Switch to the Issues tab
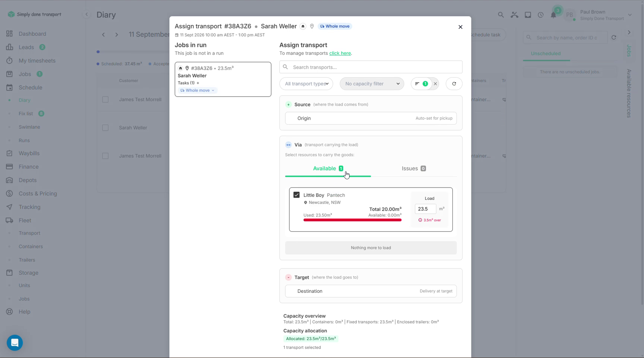 [x=414, y=169]
